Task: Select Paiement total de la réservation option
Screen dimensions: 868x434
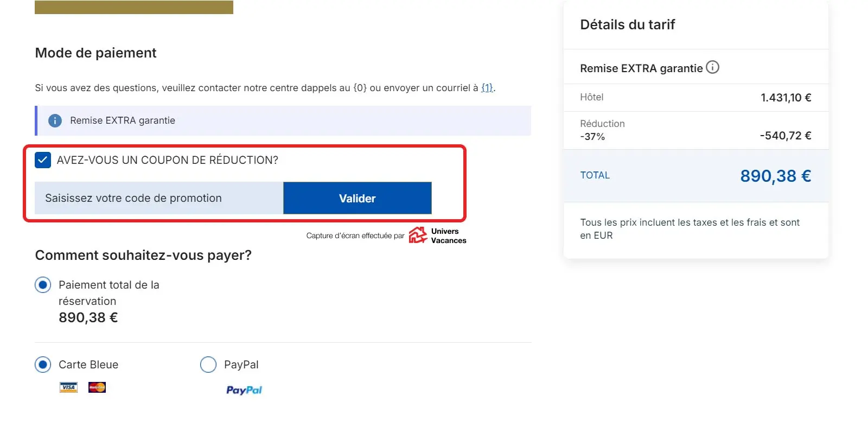Action: [43, 285]
